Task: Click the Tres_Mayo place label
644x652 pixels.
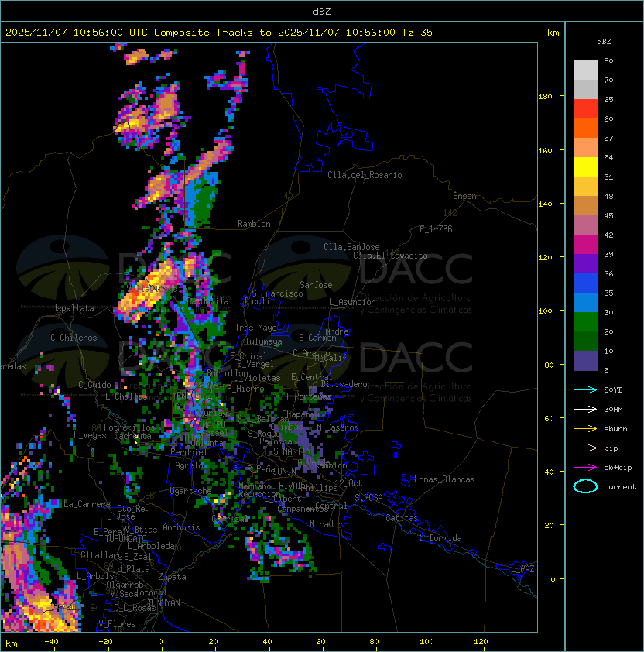Action: [255, 328]
